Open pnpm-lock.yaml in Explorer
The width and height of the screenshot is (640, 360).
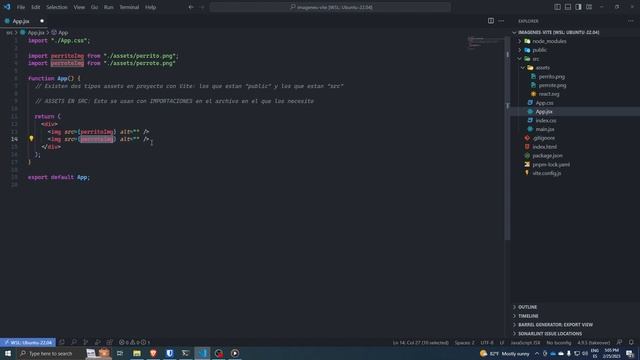coord(551,164)
